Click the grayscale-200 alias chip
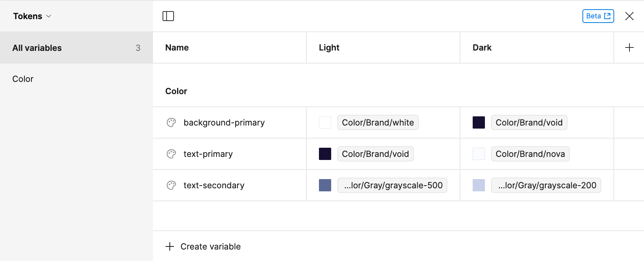The height and width of the screenshot is (261, 644). (x=546, y=185)
